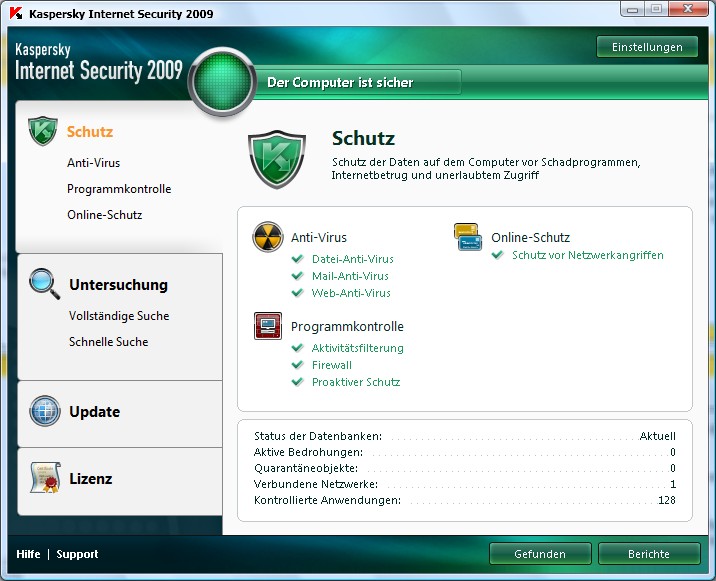Open the Update section
The image size is (716, 581).
pyautogui.click(x=95, y=412)
